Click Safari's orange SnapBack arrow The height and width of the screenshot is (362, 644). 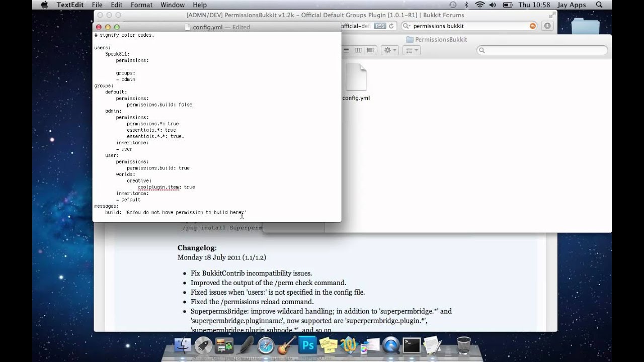click(533, 26)
